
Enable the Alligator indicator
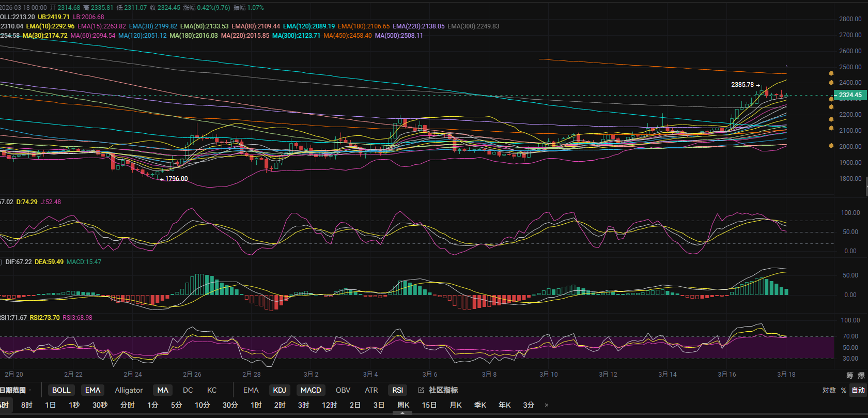point(129,390)
